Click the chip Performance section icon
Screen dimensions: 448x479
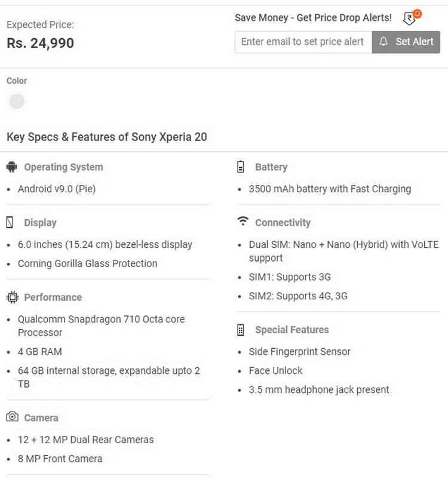[13, 297]
